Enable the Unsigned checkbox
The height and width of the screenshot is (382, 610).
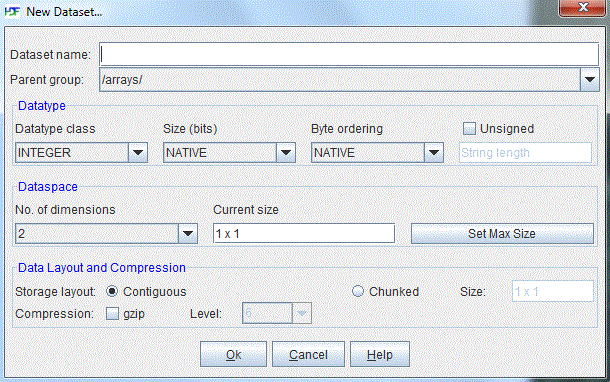pyautogui.click(x=469, y=129)
